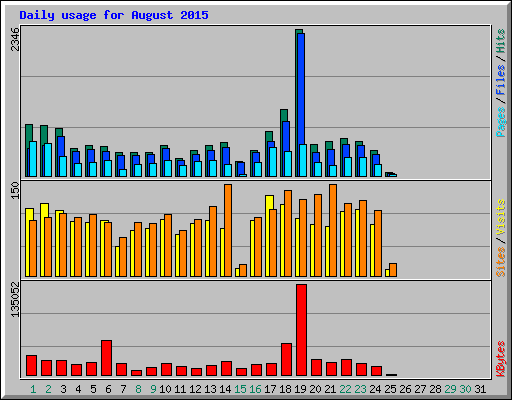
Task: Click the Hits legend label
Action: (500, 41)
